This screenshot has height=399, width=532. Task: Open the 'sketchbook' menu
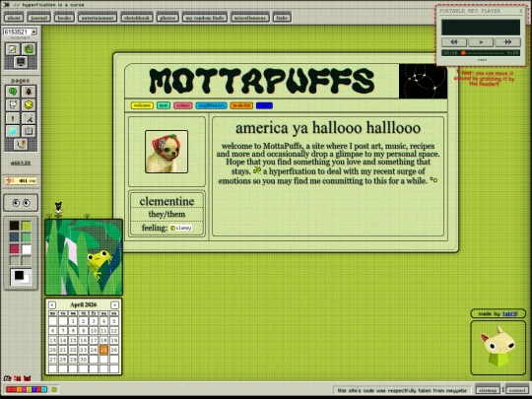pos(137,18)
